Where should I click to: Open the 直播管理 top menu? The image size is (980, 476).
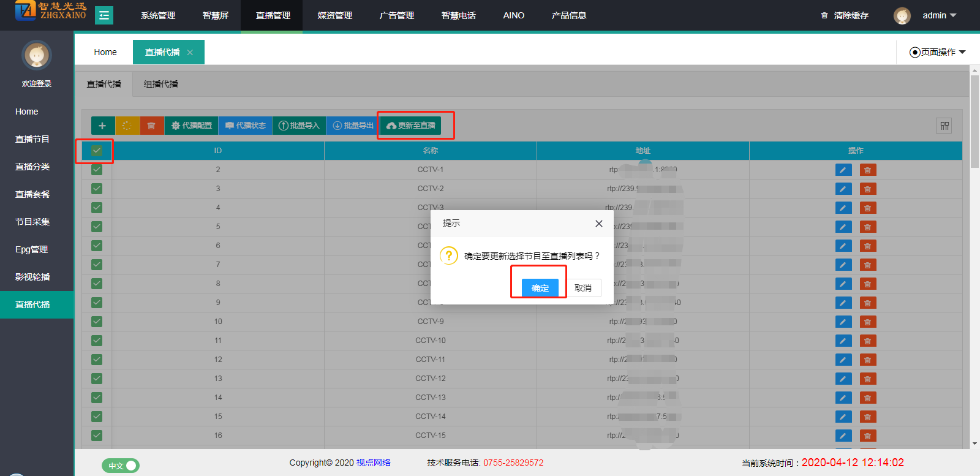[273, 15]
